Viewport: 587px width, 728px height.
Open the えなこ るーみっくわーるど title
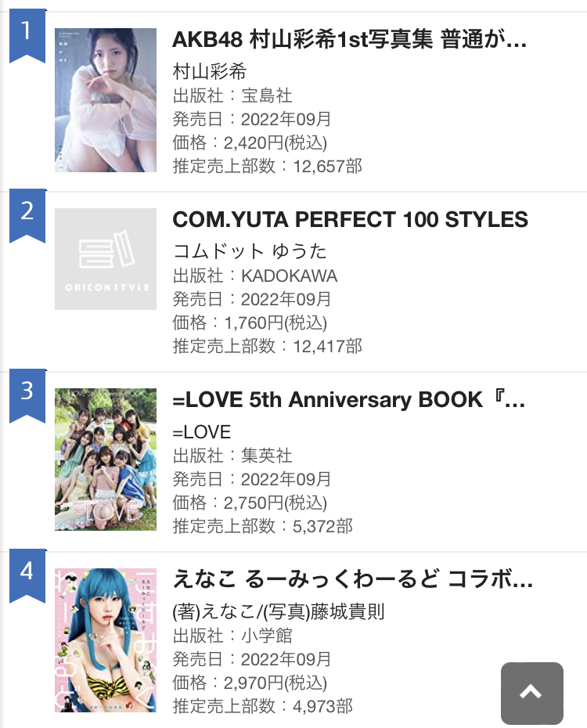point(352,580)
